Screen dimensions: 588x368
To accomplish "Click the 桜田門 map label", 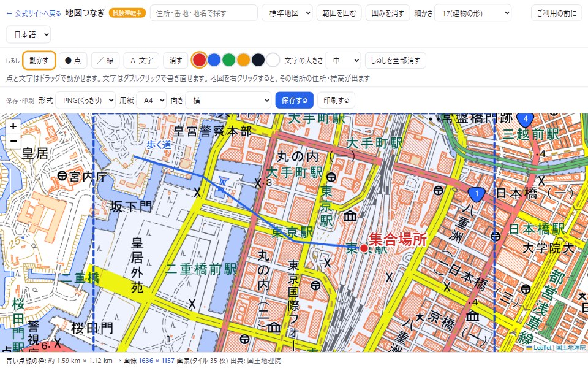I will (x=92, y=328).
